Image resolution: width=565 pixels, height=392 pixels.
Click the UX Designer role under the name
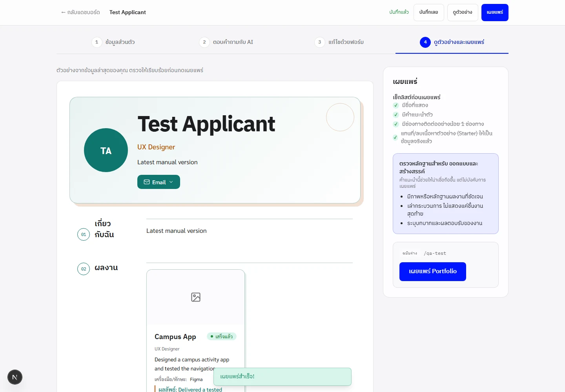coord(156,147)
